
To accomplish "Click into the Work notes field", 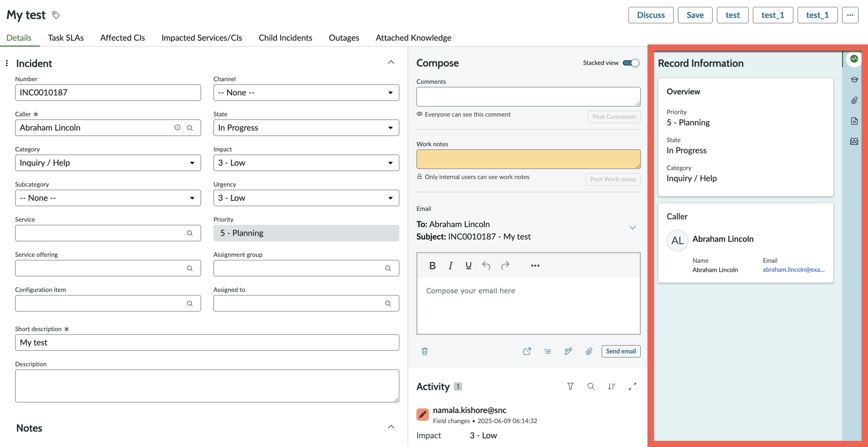I will (529, 159).
